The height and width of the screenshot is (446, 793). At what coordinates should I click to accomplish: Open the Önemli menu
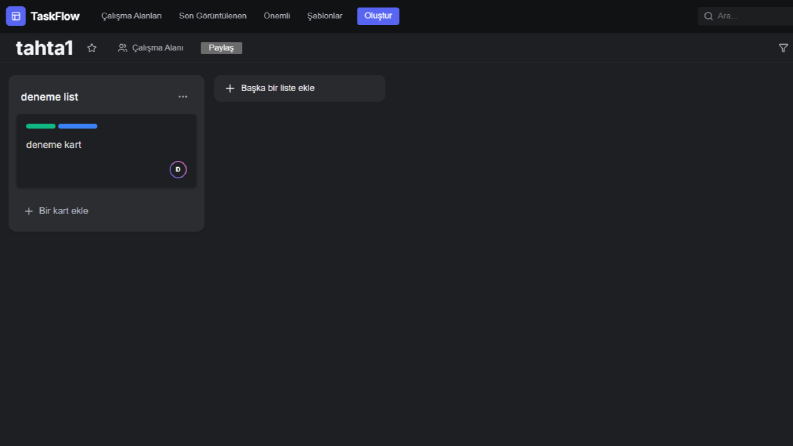277,16
